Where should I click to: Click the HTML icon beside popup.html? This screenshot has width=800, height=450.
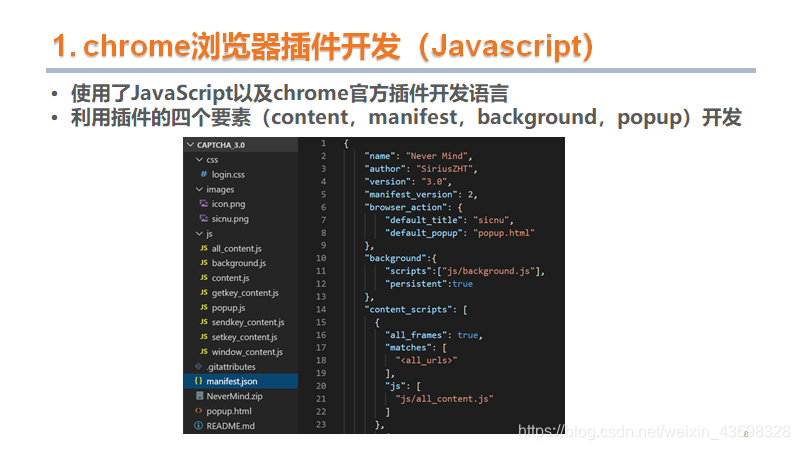198,411
